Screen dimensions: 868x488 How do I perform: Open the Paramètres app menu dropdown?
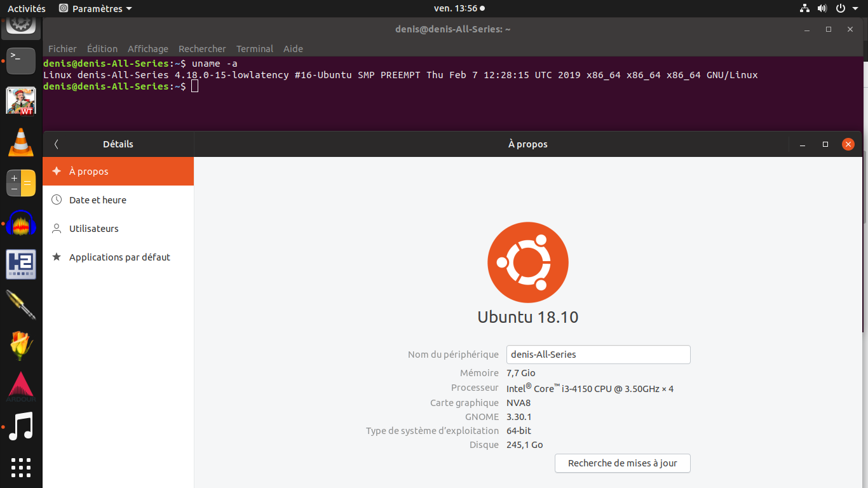(95, 9)
